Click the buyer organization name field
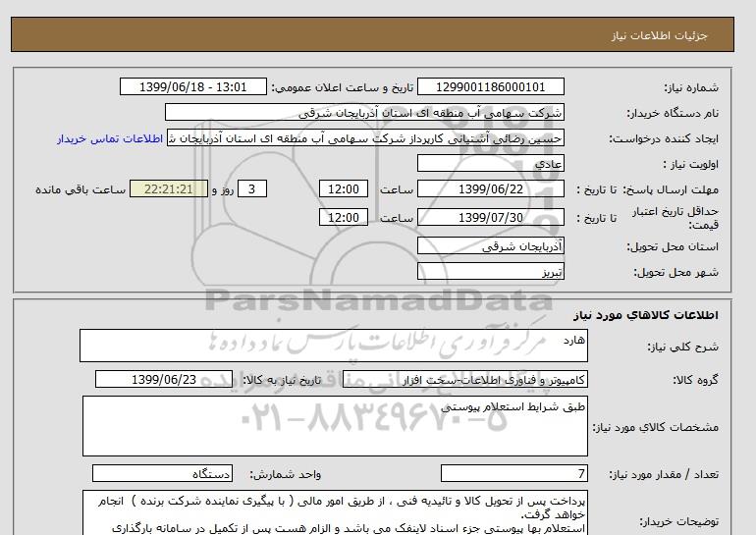756x535 pixels. pyautogui.click(x=364, y=112)
